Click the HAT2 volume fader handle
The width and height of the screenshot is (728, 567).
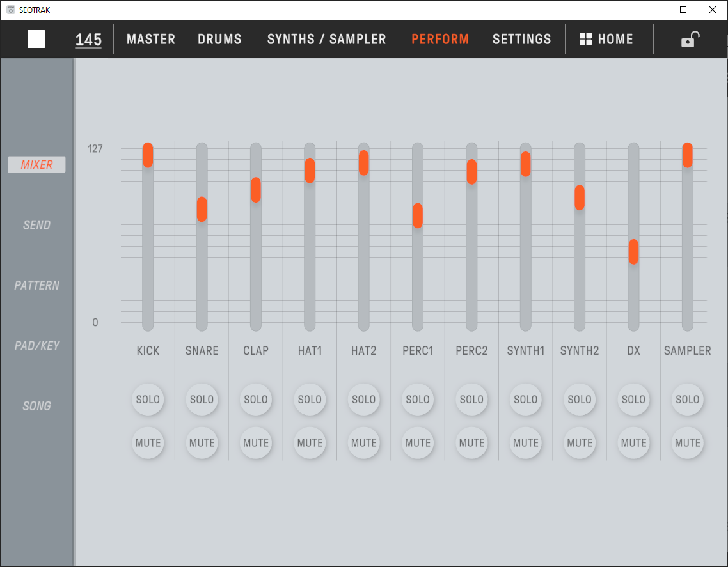coord(363,163)
